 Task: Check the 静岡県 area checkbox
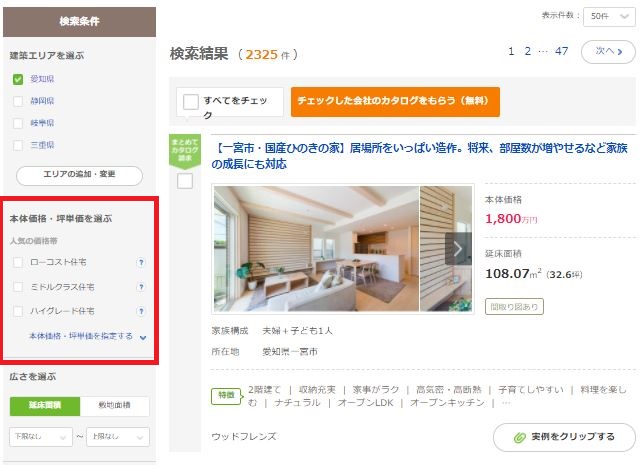click(x=18, y=101)
